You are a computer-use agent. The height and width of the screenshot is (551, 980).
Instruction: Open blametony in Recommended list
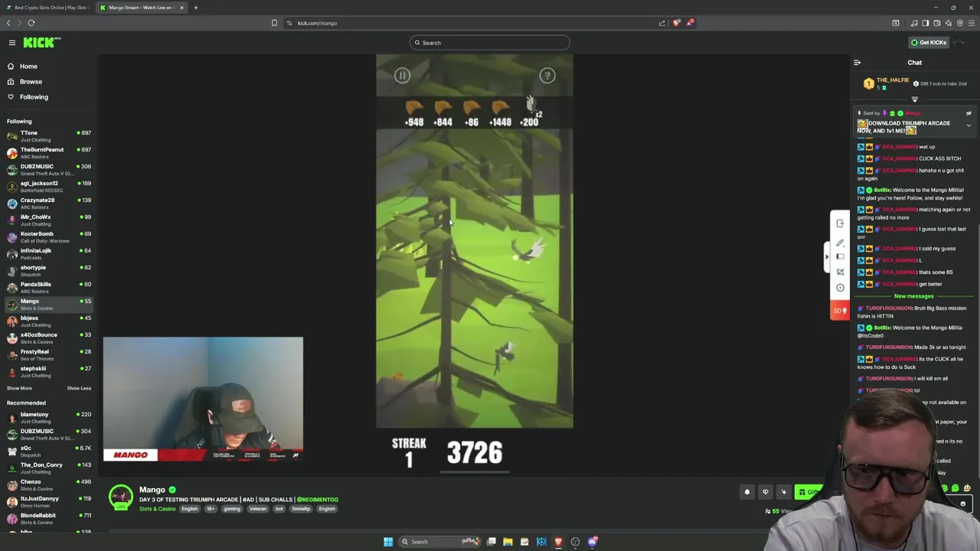(x=47, y=418)
